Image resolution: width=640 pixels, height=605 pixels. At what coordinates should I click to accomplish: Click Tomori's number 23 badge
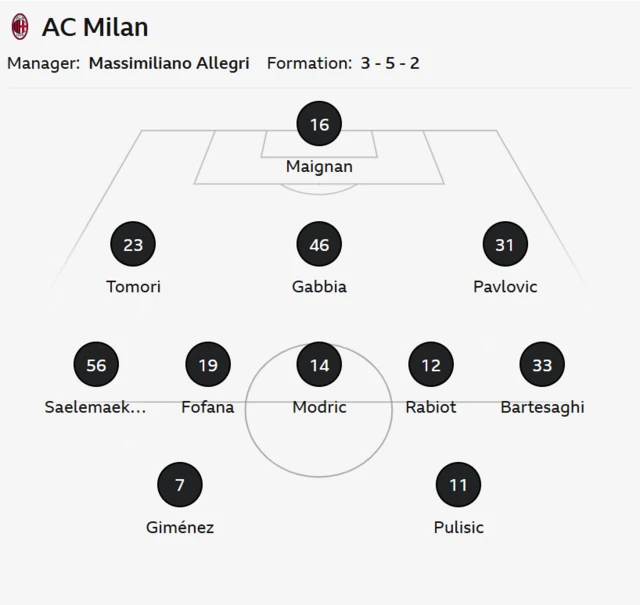click(133, 245)
